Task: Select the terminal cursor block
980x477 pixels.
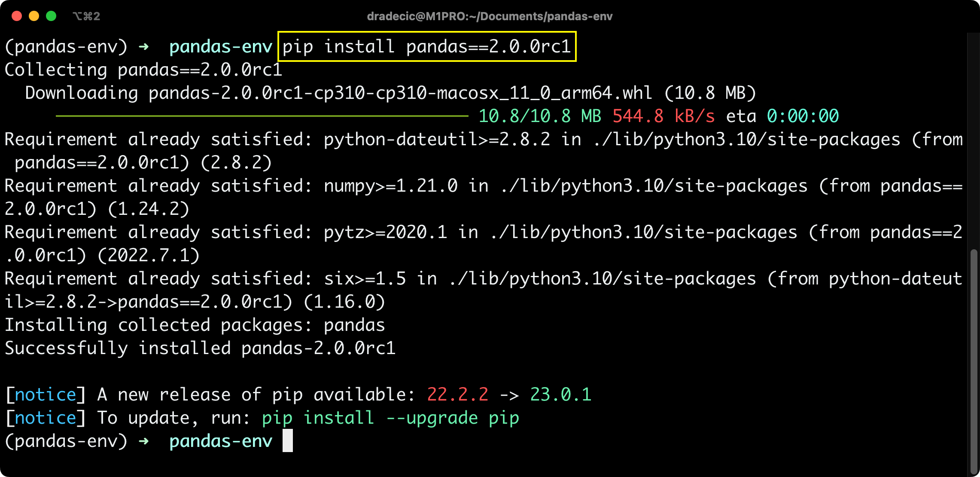Action: [287, 441]
